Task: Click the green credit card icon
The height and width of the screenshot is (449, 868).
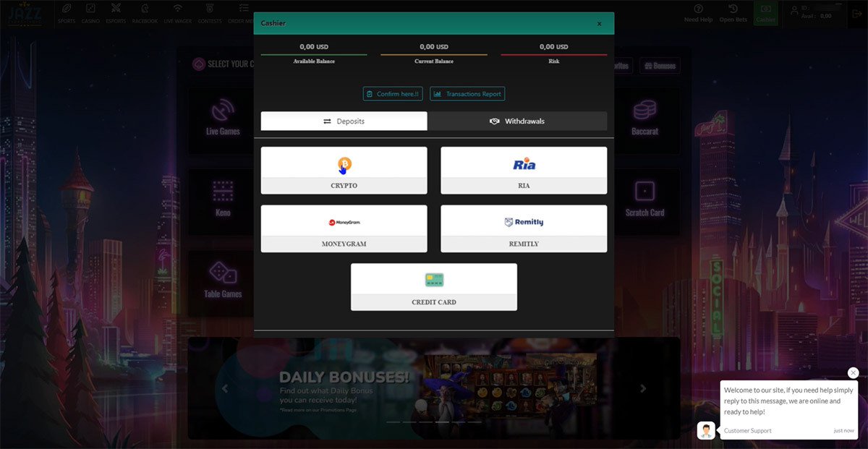Action: pyautogui.click(x=434, y=280)
